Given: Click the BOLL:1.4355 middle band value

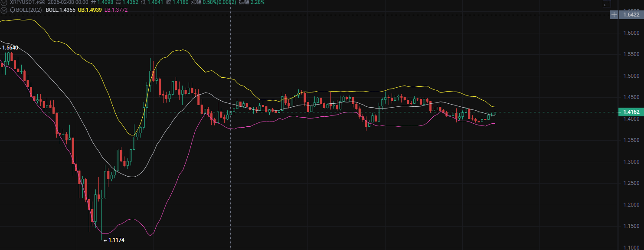Looking at the screenshot, I should (60, 9).
